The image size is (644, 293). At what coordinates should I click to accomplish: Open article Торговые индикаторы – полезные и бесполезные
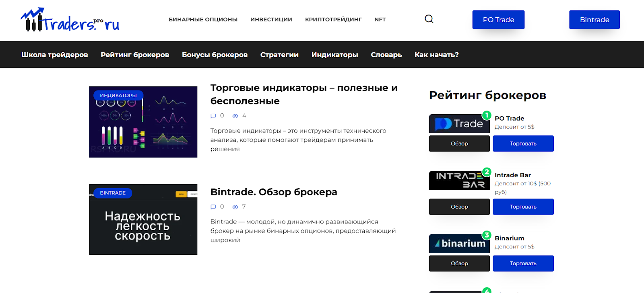coord(304,94)
